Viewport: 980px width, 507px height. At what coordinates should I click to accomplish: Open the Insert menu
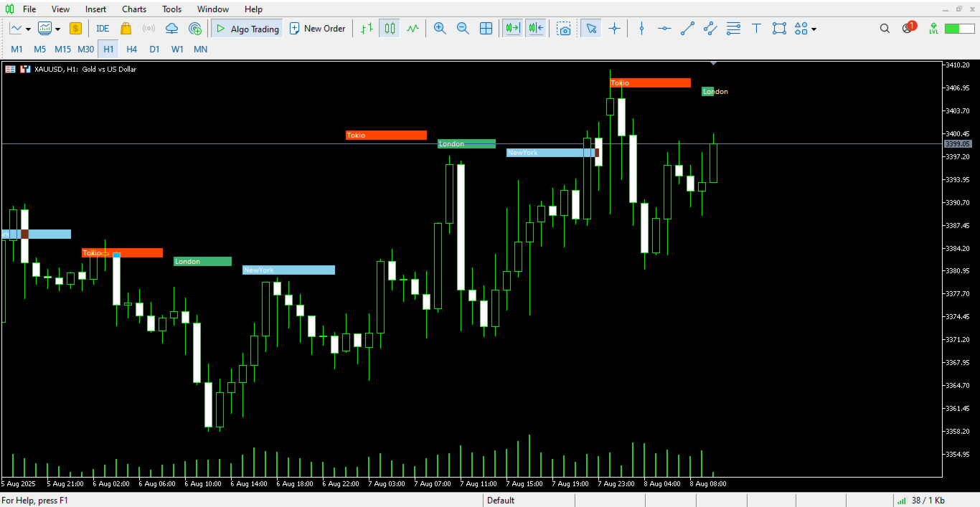pyautogui.click(x=95, y=9)
